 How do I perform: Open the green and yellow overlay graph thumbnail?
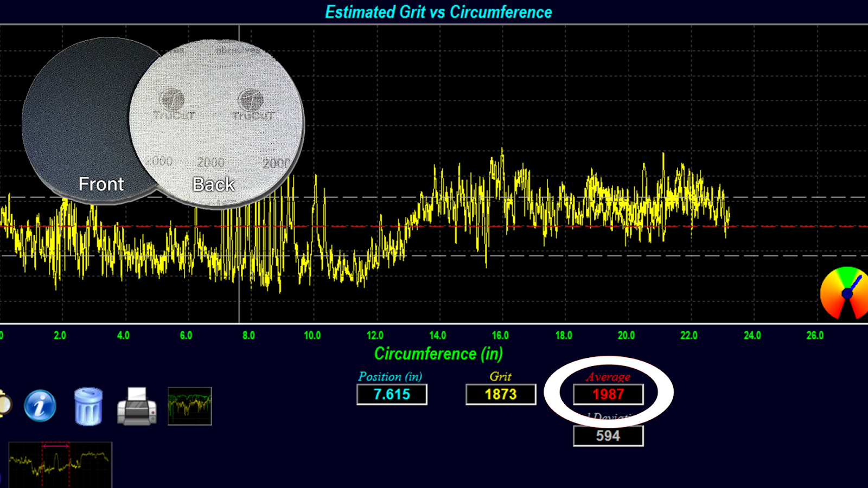coord(189,406)
